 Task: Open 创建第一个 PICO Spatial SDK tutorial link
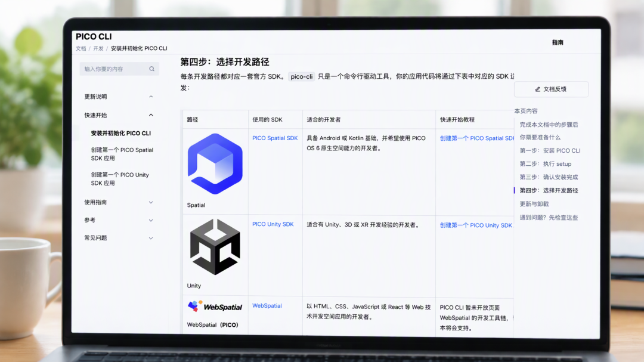click(x=477, y=138)
